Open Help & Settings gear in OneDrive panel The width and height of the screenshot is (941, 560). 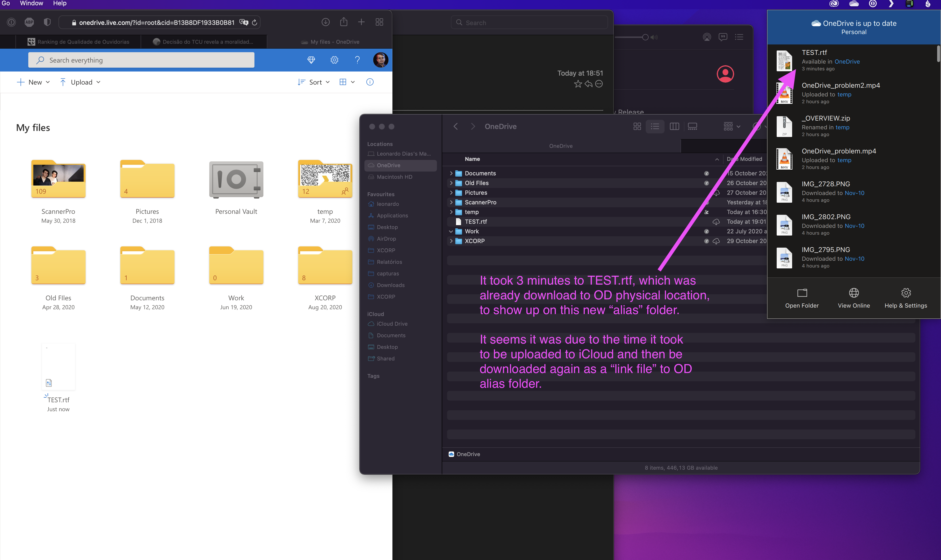coord(905,293)
